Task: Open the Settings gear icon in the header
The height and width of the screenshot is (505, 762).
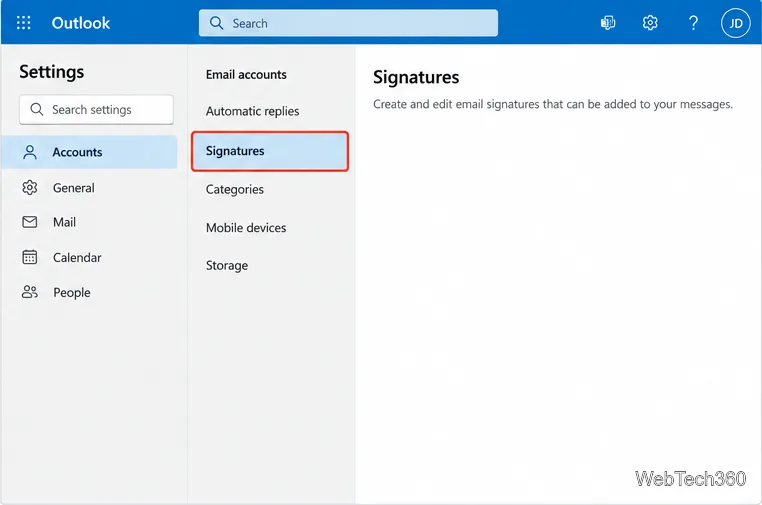Action: click(x=650, y=23)
